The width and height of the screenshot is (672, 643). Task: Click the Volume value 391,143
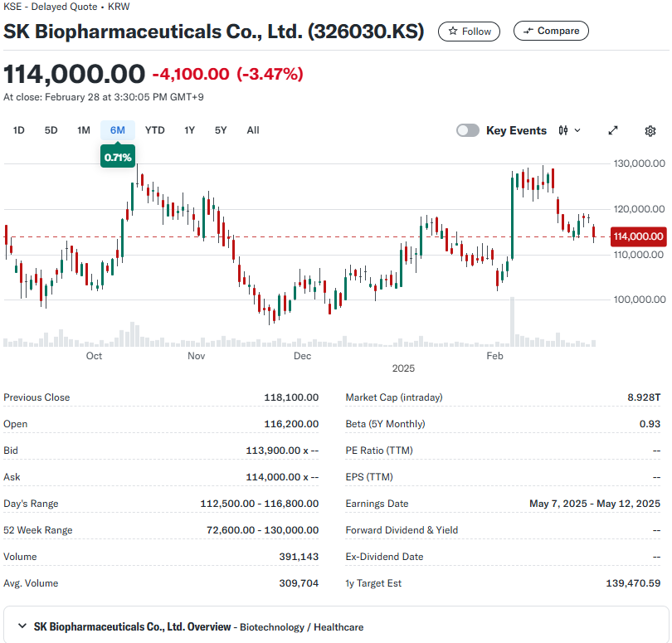pyautogui.click(x=299, y=557)
